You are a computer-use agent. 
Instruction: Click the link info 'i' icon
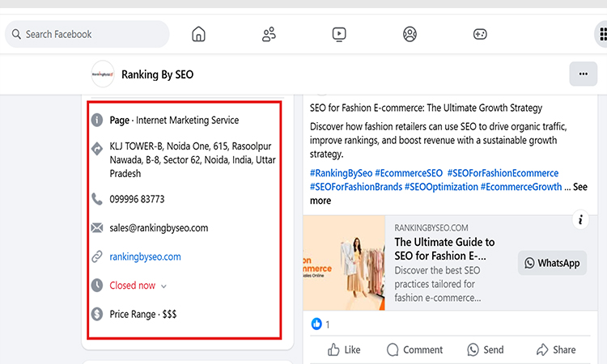click(x=580, y=220)
